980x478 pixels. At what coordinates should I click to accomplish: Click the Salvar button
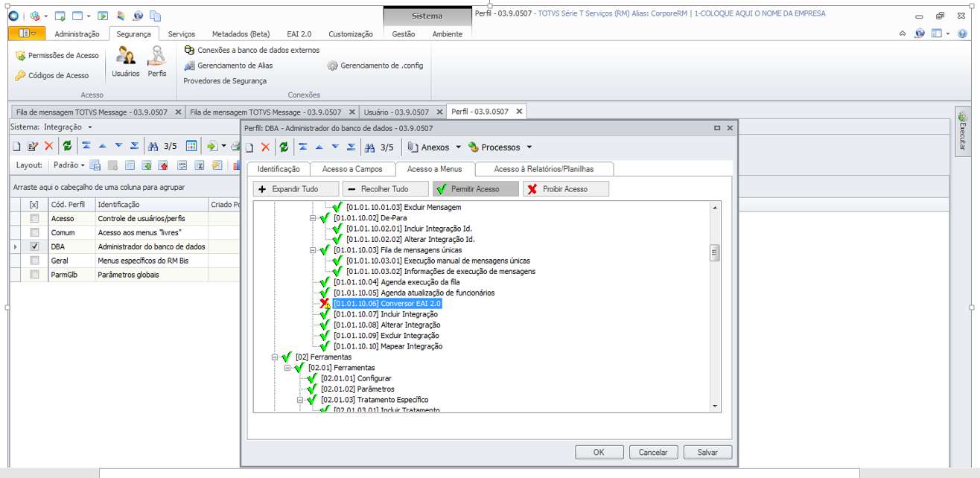pyautogui.click(x=707, y=452)
